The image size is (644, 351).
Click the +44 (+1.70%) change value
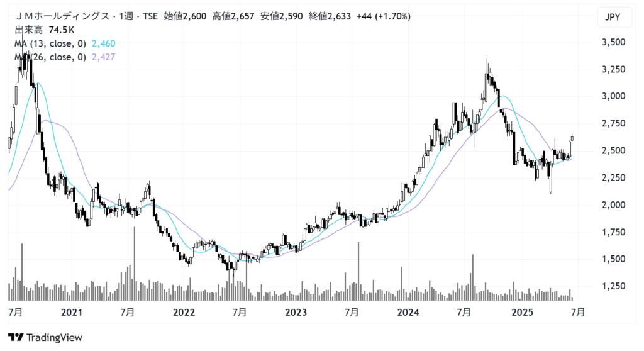pos(384,16)
